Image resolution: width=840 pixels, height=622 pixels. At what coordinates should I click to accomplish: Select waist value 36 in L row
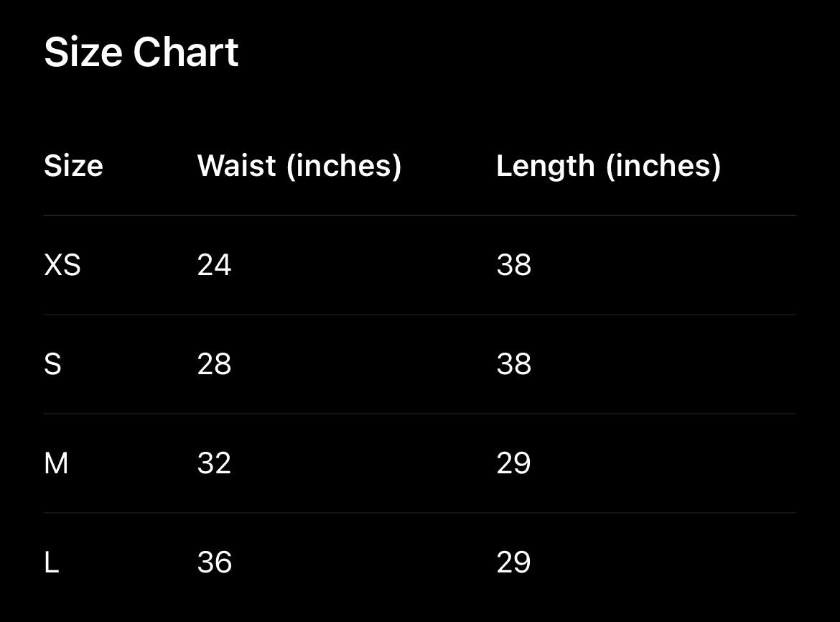(214, 562)
